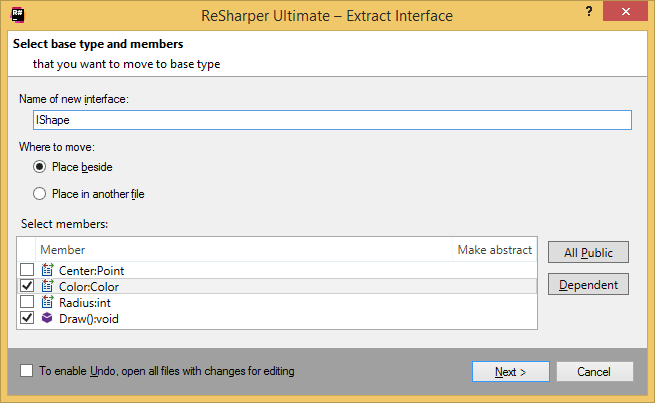Cancel the Extract Interface dialog
655x403 pixels.
point(593,371)
